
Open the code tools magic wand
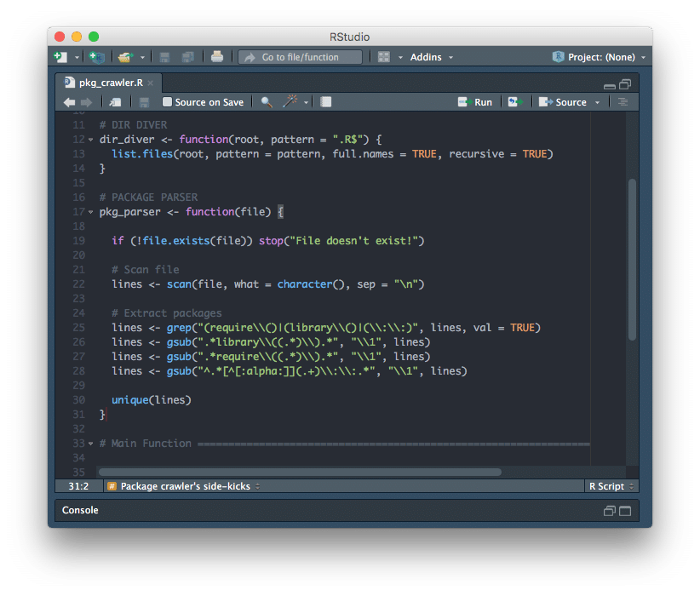tap(290, 101)
